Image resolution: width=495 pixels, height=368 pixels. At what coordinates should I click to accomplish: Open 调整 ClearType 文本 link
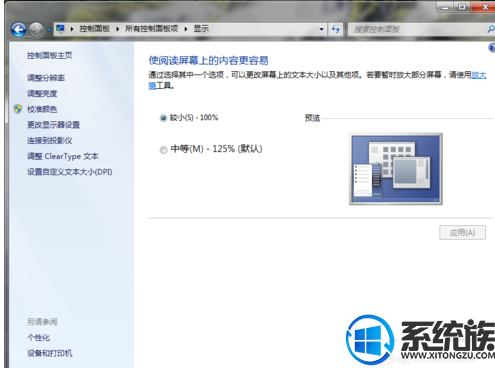pyautogui.click(x=63, y=156)
